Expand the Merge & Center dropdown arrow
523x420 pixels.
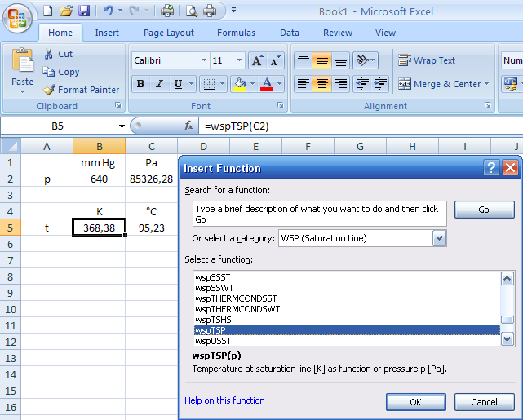(x=486, y=84)
